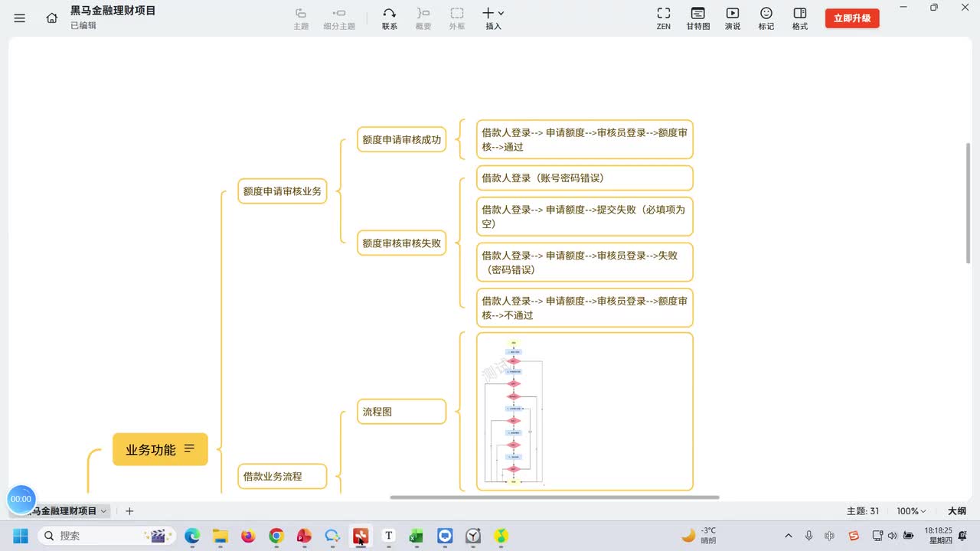The height and width of the screenshot is (551, 980).
Task: Open the 100% zoom level dropdown
Action: 911,510
